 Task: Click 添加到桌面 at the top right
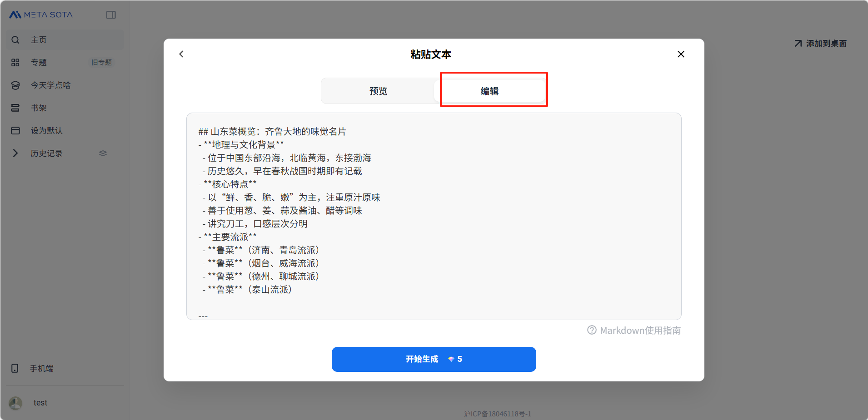pyautogui.click(x=820, y=44)
